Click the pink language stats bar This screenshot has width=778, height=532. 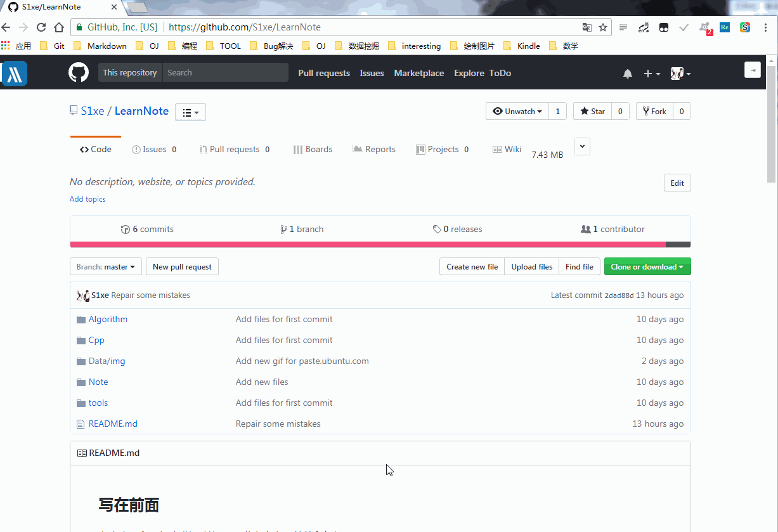click(368, 245)
